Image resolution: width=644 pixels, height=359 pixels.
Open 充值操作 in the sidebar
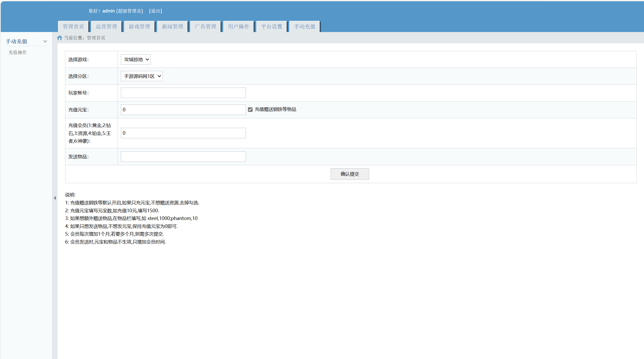[18, 52]
